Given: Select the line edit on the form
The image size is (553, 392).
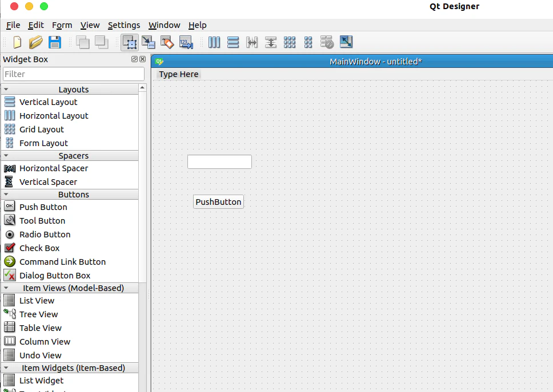Looking at the screenshot, I should click(219, 161).
